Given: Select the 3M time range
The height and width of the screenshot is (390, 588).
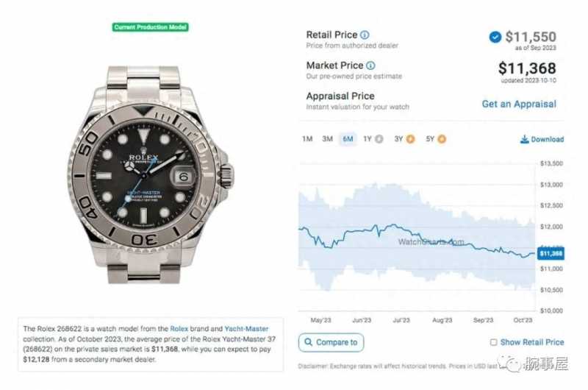Looking at the screenshot, I should tap(327, 139).
